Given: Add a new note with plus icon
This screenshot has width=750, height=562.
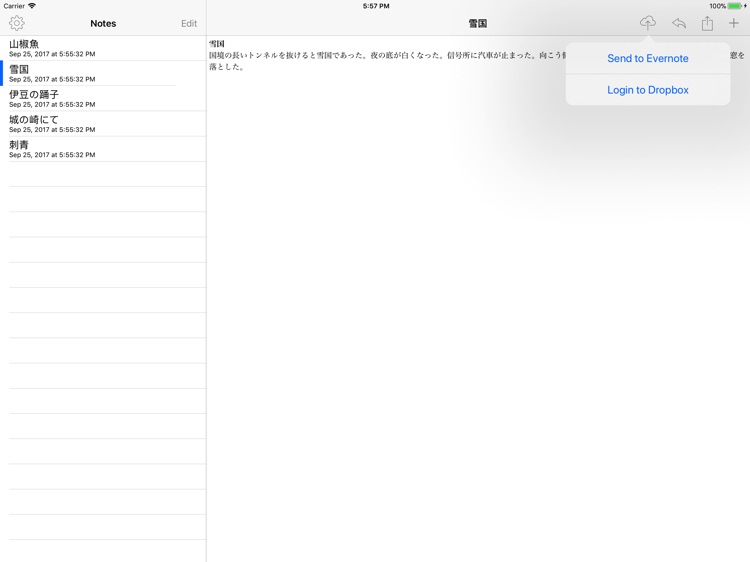Looking at the screenshot, I should tap(734, 23).
